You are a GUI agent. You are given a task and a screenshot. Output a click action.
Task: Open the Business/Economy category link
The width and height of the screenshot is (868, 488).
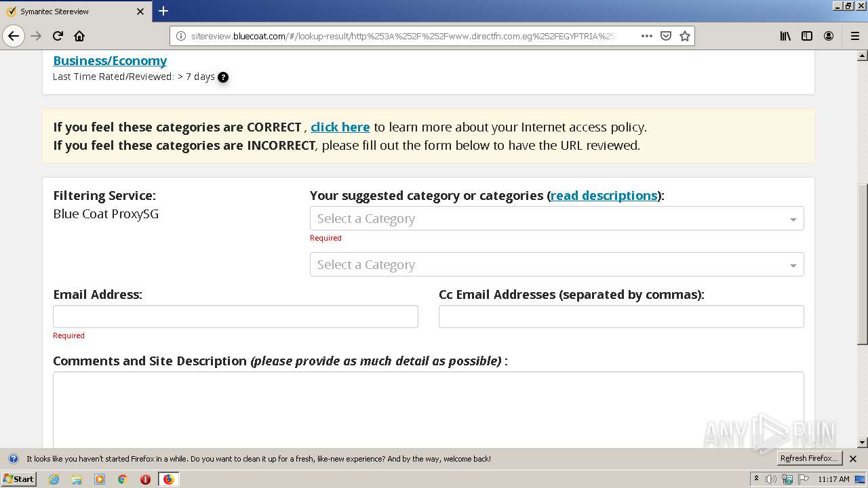pos(110,60)
